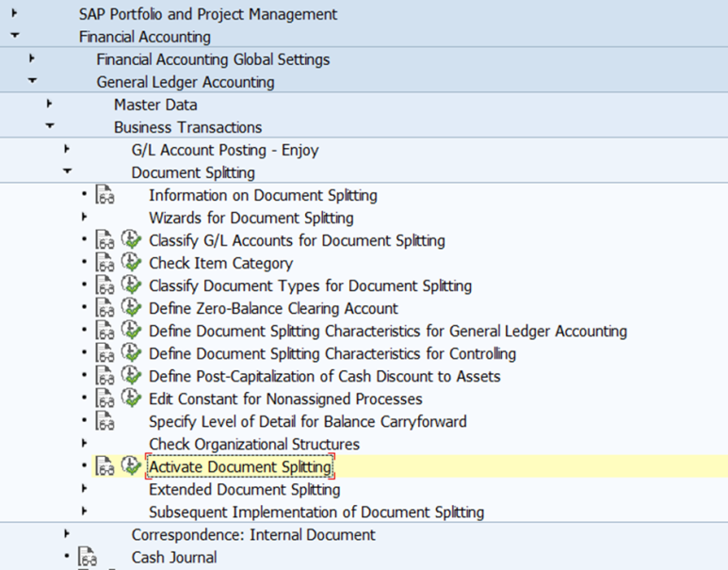
Task: Expand Check Organizational Structures node
Action: [84, 443]
